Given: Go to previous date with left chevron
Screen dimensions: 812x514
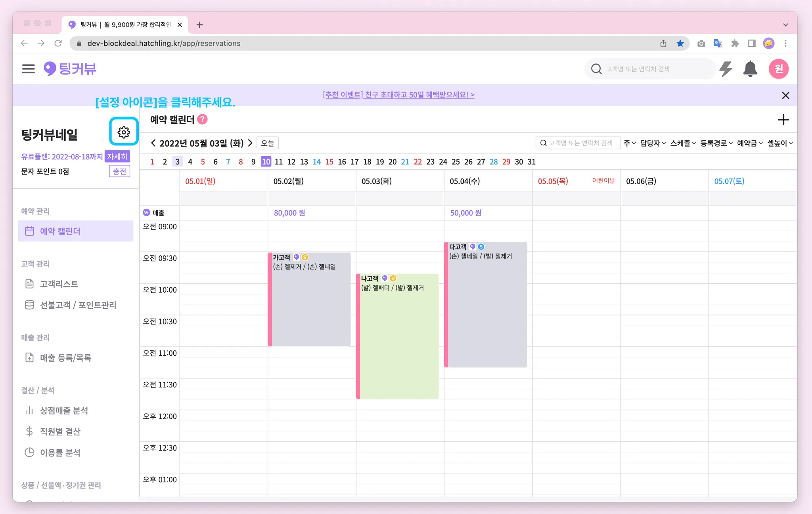Looking at the screenshot, I should (x=153, y=143).
